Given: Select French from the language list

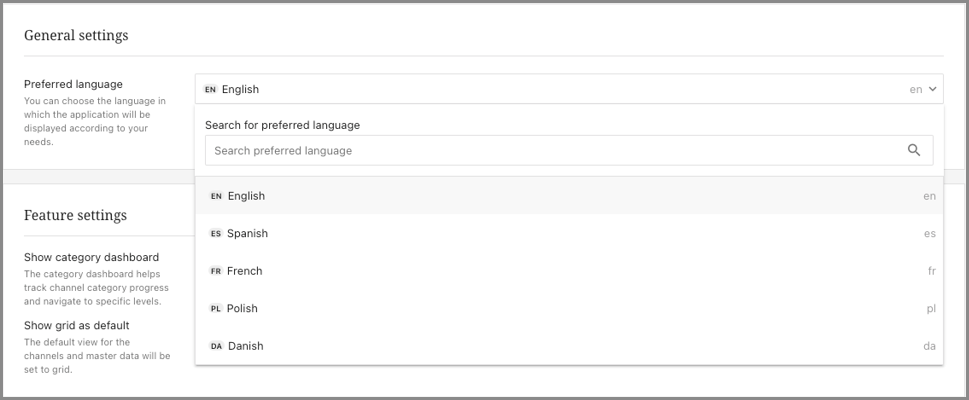Looking at the screenshot, I should [245, 271].
